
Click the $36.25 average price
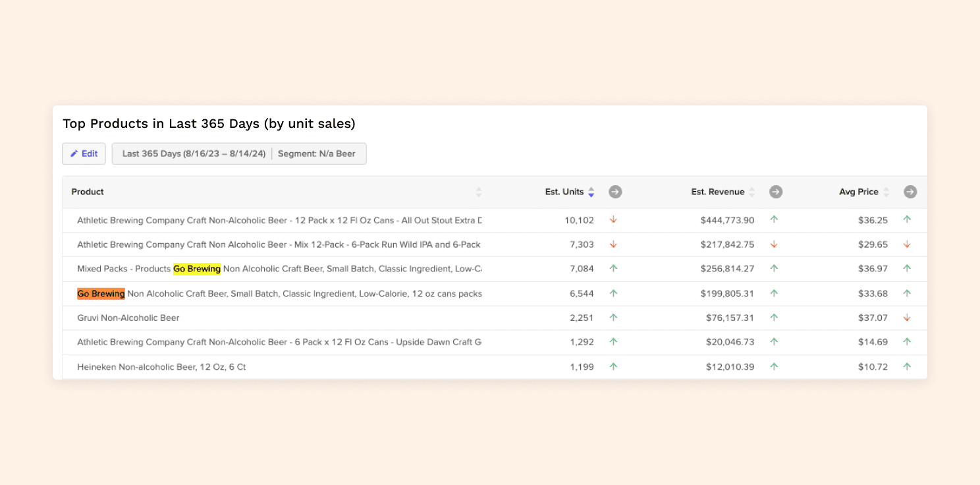click(873, 220)
